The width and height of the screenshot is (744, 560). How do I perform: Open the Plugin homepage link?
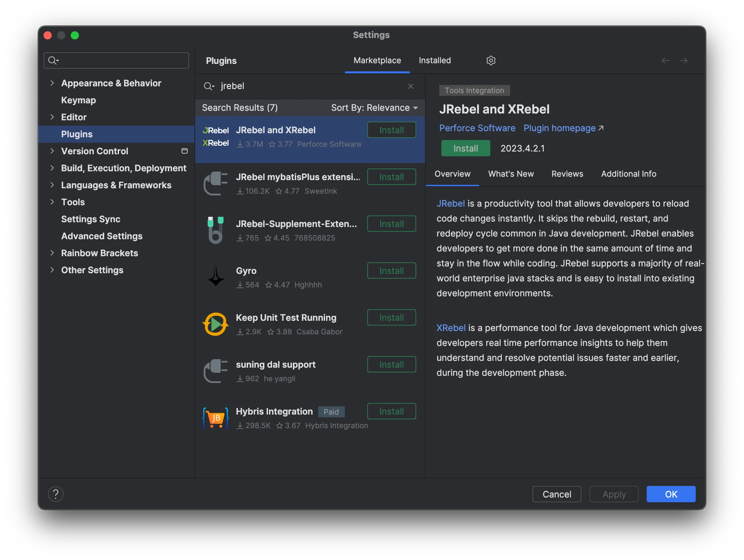pyautogui.click(x=559, y=128)
